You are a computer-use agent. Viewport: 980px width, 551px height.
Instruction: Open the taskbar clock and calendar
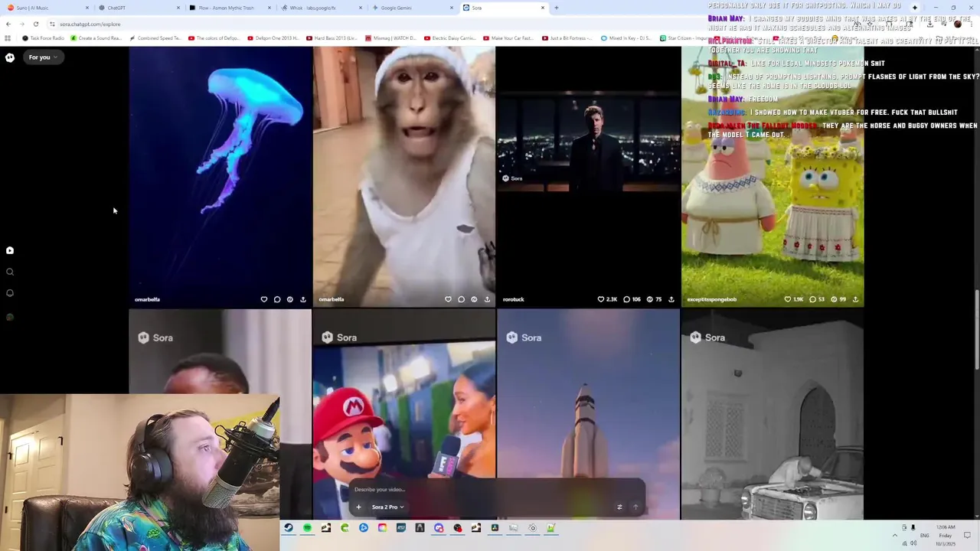[x=945, y=535]
